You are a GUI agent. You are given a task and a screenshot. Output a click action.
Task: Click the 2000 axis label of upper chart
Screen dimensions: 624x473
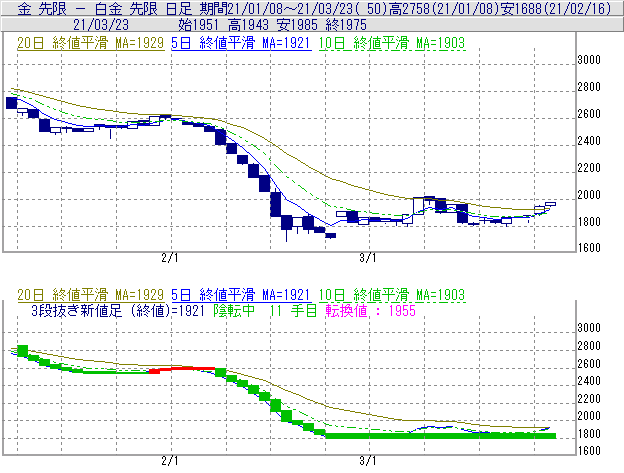(589, 195)
